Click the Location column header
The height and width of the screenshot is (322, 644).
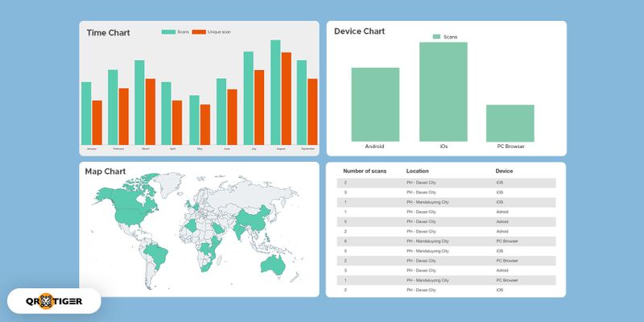(x=418, y=171)
